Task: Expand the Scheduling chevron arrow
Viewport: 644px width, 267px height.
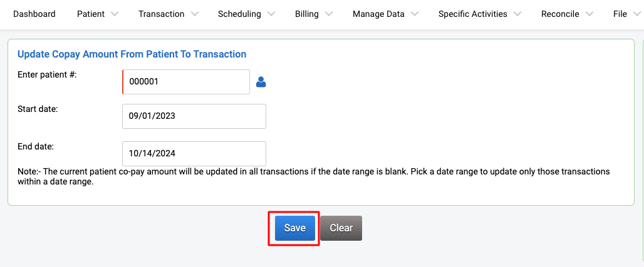Action: click(x=271, y=14)
